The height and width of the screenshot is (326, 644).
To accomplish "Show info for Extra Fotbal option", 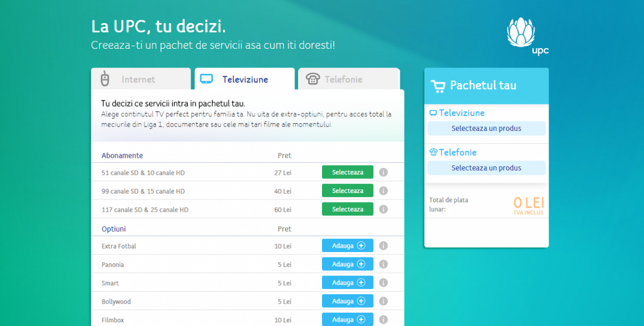I will click(x=383, y=246).
